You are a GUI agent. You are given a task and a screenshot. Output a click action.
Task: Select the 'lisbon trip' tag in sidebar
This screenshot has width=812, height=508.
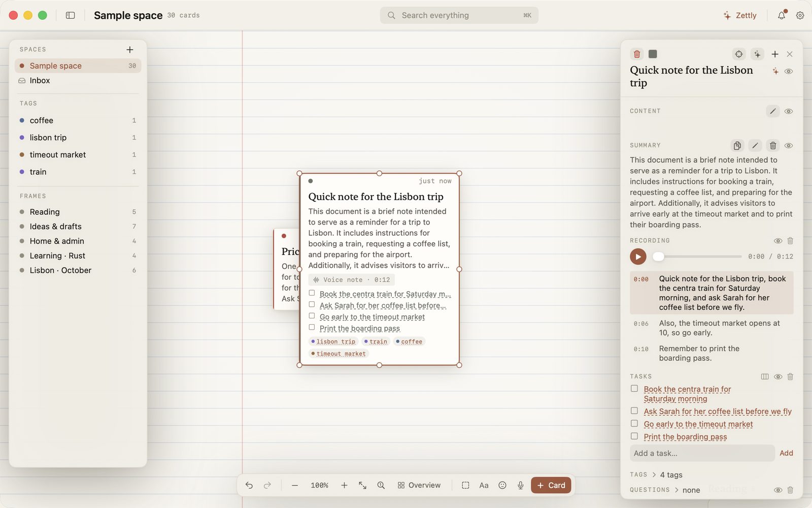78,138
